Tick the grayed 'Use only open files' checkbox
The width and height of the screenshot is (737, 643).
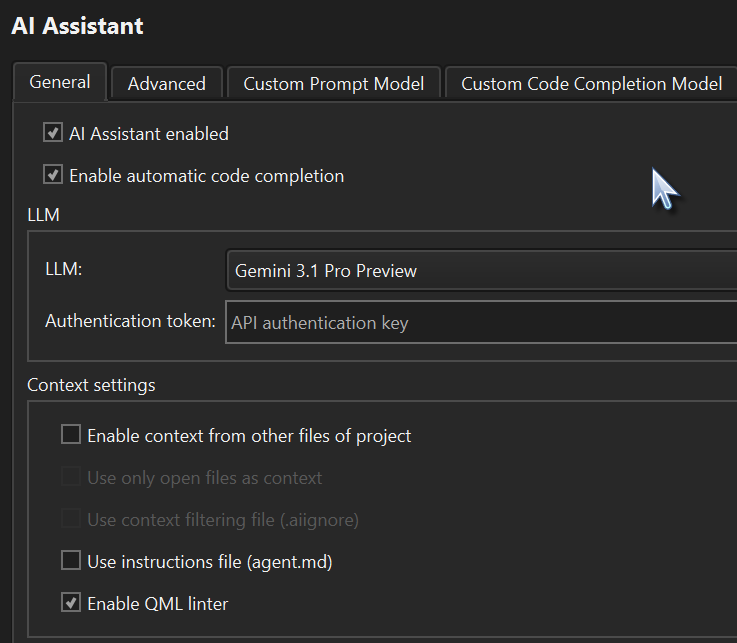pos(71,477)
